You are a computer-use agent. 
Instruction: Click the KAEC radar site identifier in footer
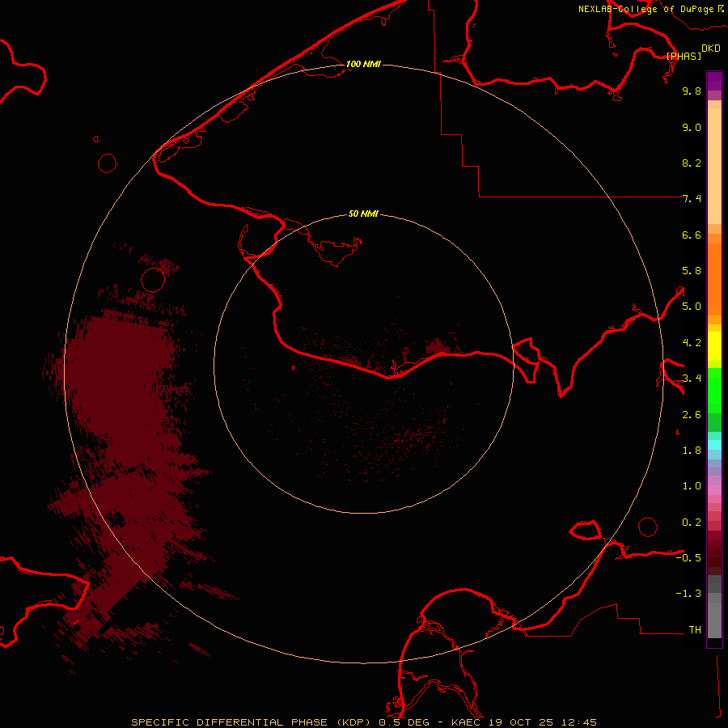(x=466, y=722)
